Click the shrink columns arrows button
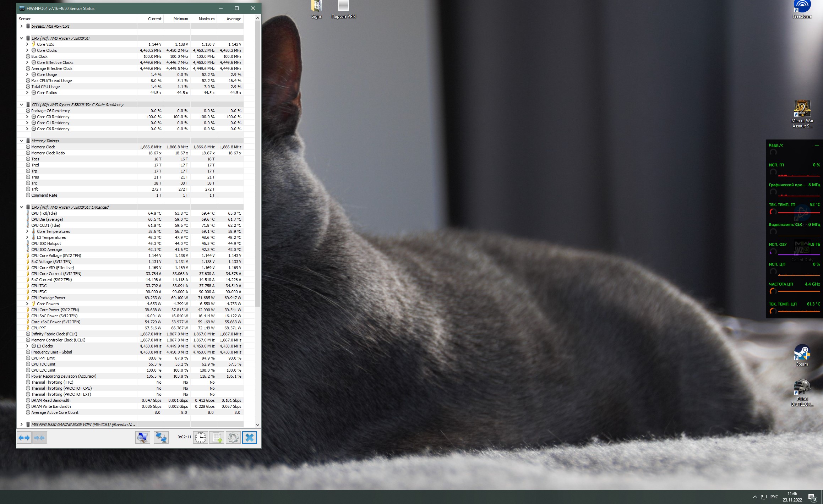This screenshot has height=504, width=823. tap(40, 438)
